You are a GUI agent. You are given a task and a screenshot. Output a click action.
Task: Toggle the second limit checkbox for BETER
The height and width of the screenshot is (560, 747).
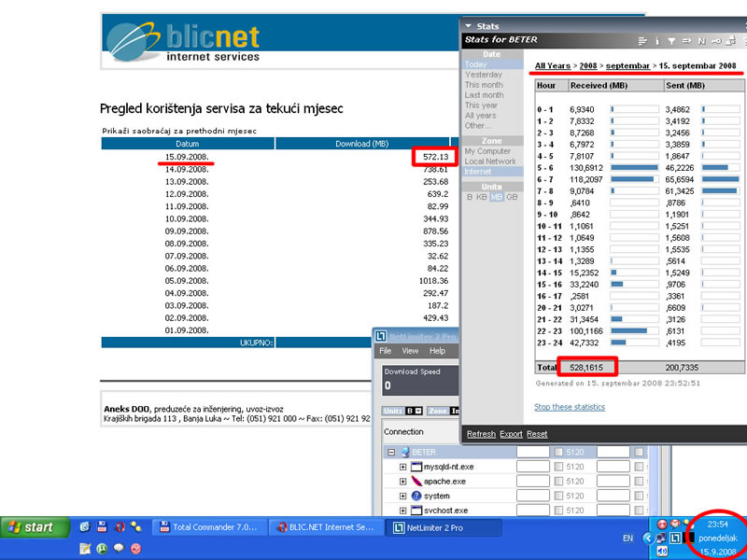(639, 452)
